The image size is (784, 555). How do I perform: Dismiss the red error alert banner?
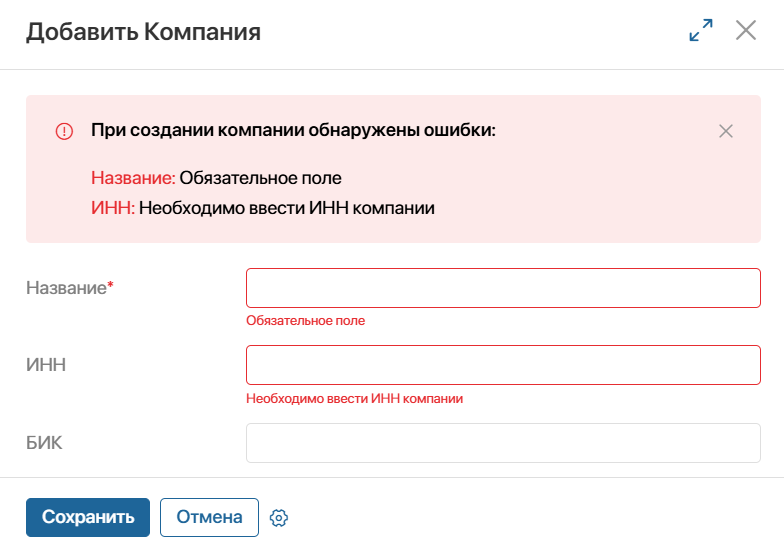click(x=726, y=131)
